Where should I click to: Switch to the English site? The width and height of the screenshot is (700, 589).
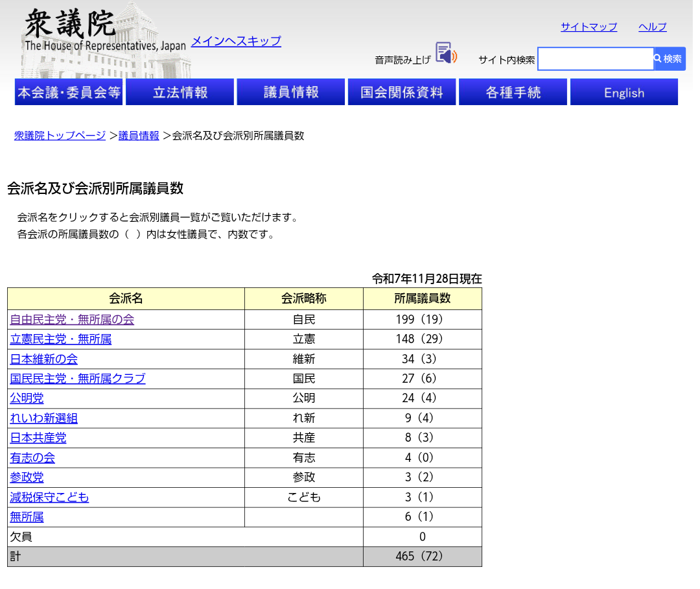624,92
